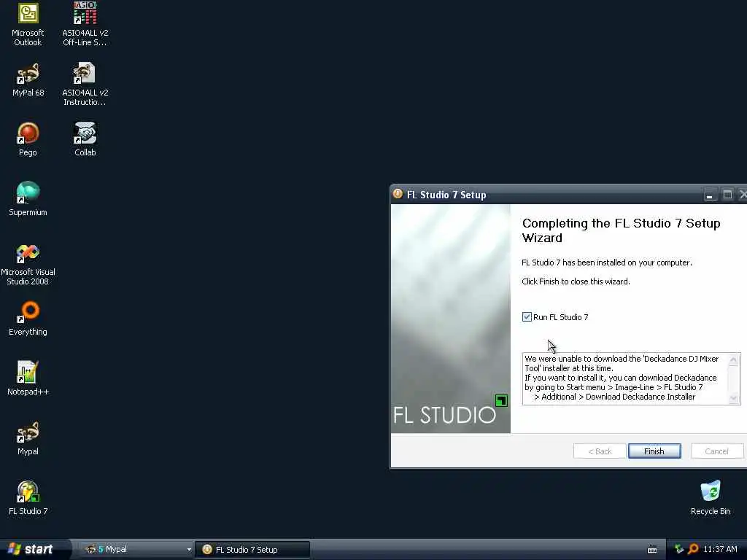The height and width of the screenshot is (560, 747).
Task: Click the Cancel button in the setup wizard
Action: point(716,451)
